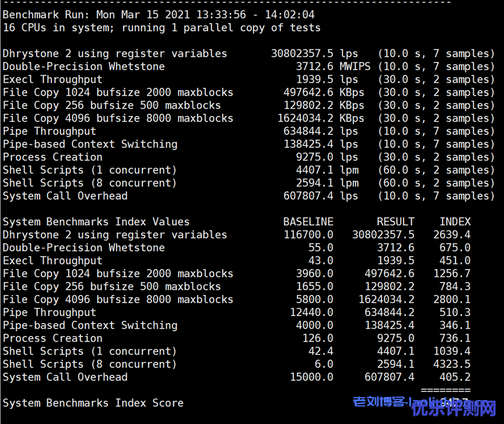Click the Dhrystone index value 2639.4

click(x=452, y=235)
